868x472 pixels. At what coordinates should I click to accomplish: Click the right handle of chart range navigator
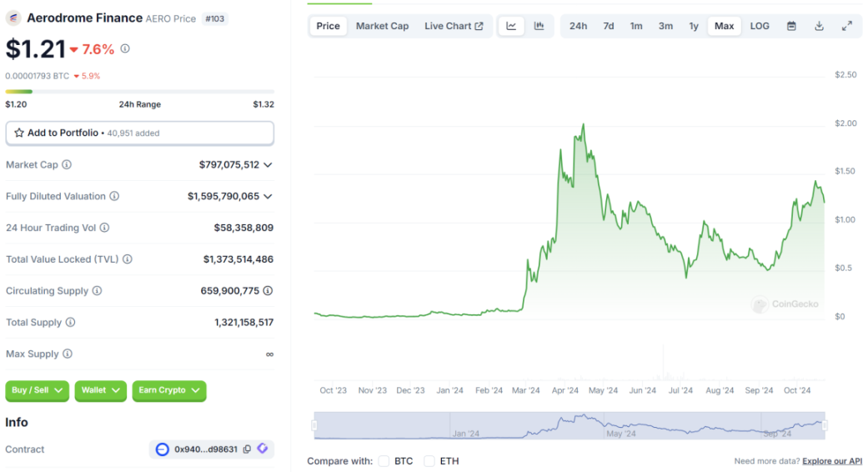point(825,425)
